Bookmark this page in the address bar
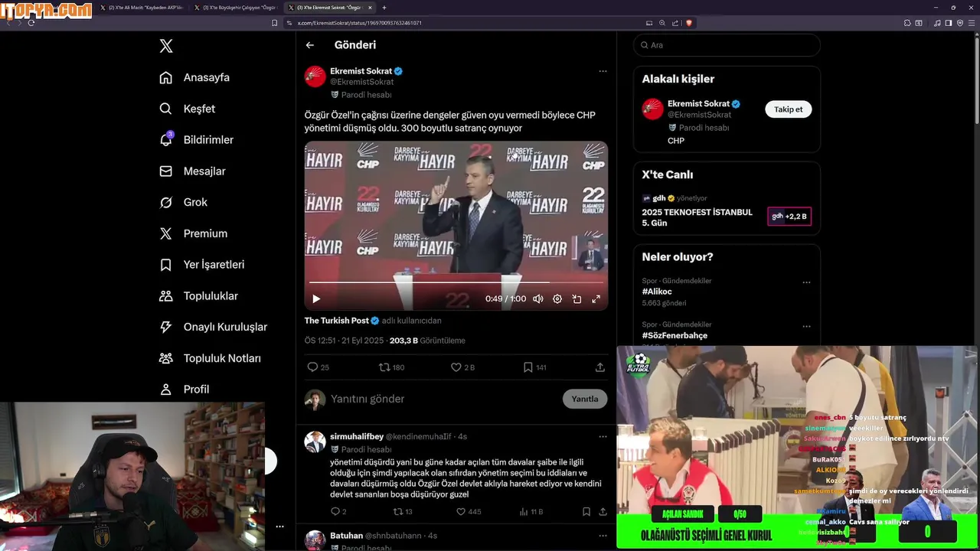This screenshot has height=551, width=980. (275, 23)
